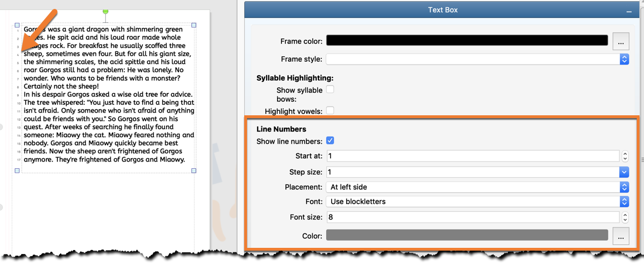Open the Font dropdown showing Use blockletters
Screen dimensions: 644x264
[x=477, y=202]
